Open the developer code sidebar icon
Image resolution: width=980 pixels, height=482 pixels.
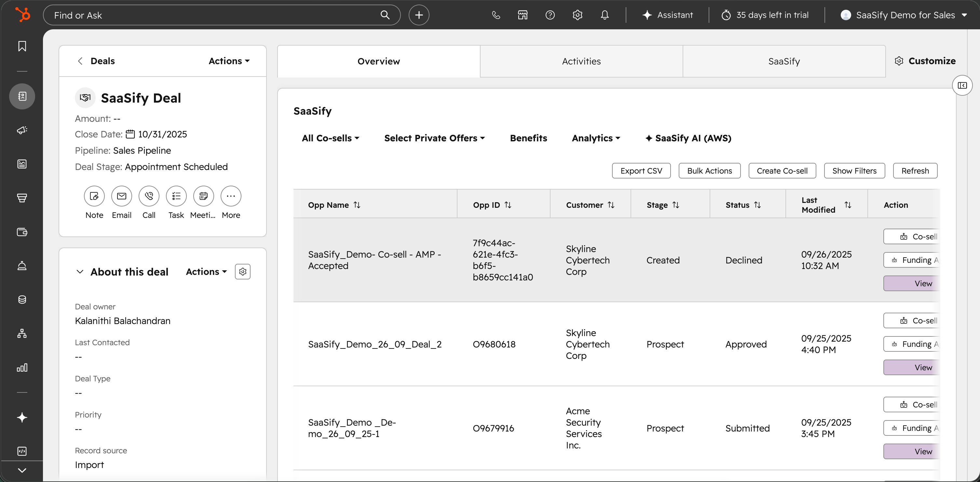click(22, 451)
